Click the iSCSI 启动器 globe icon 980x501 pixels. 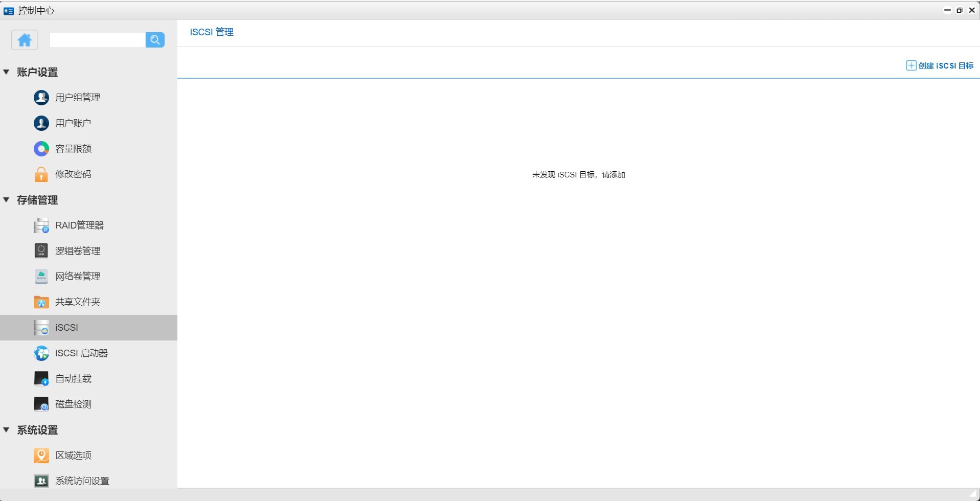click(41, 353)
